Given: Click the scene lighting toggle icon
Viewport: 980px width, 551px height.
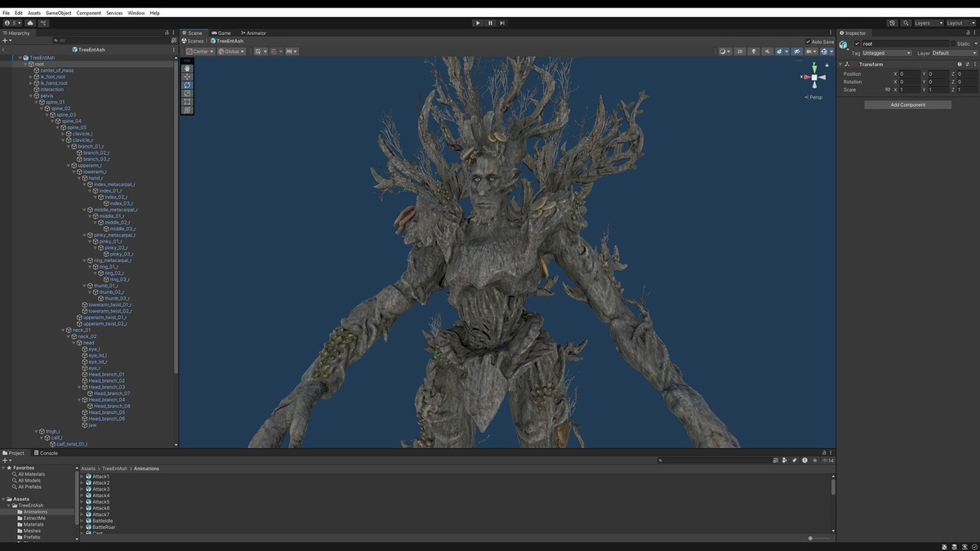Looking at the screenshot, I should point(754,51).
